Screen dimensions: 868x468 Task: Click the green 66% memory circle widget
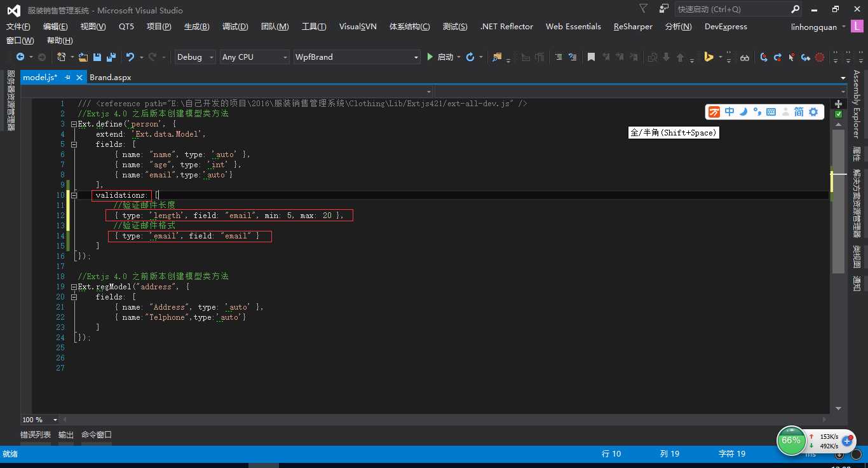pyautogui.click(x=791, y=441)
